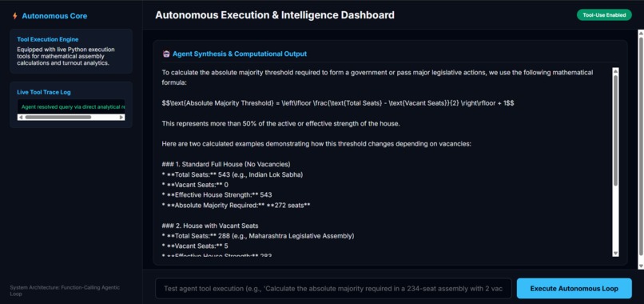
Task: Click the output panel scrollbar up arrow
Action: pos(615,70)
